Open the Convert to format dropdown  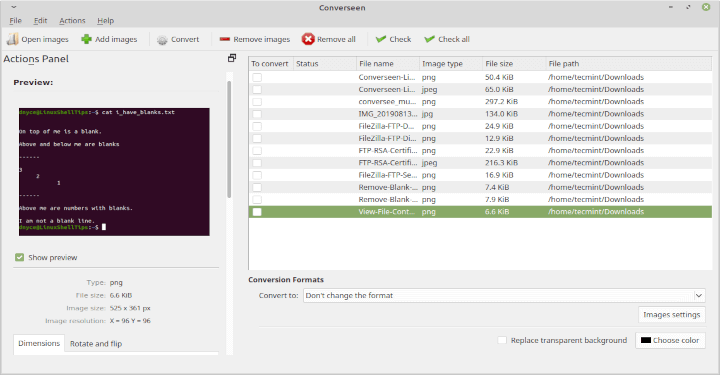pos(504,295)
